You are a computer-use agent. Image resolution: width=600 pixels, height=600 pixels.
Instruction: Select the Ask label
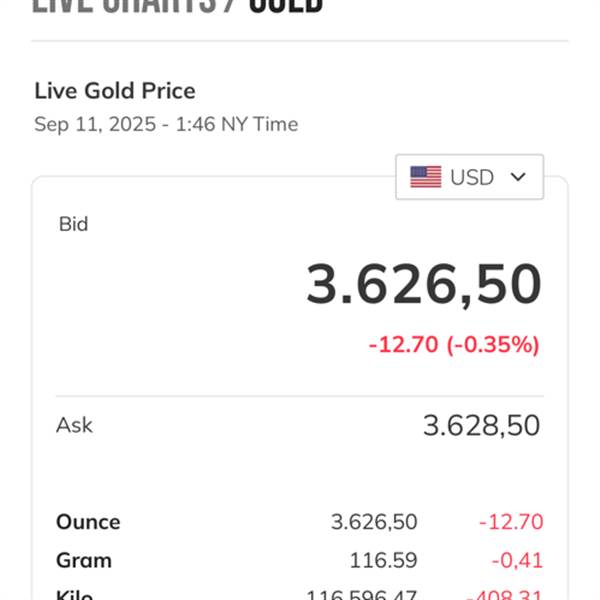pos(74,425)
